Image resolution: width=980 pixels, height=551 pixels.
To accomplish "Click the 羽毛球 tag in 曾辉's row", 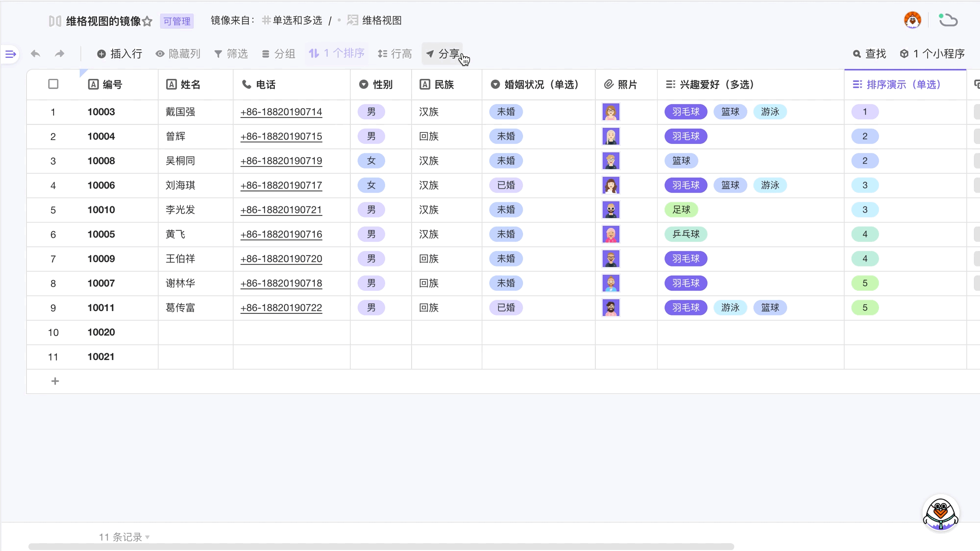I will coord(686,136).
